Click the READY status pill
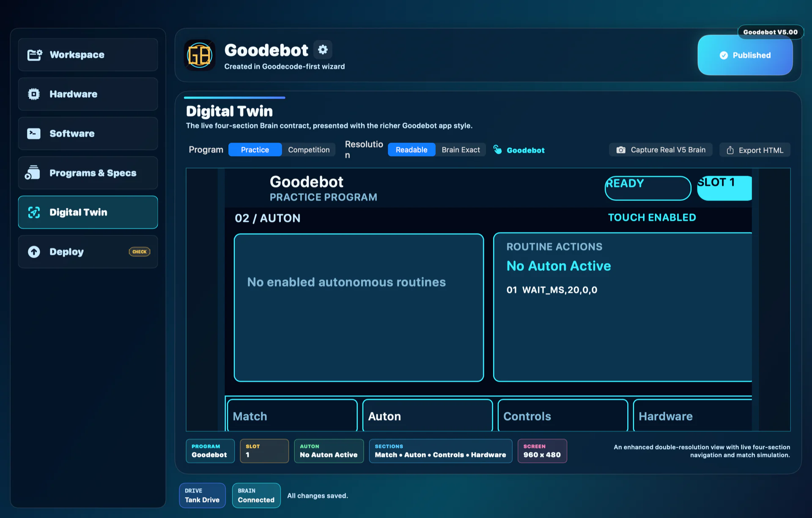The height and width of the screenshot is (518, 812). [648, 188]
